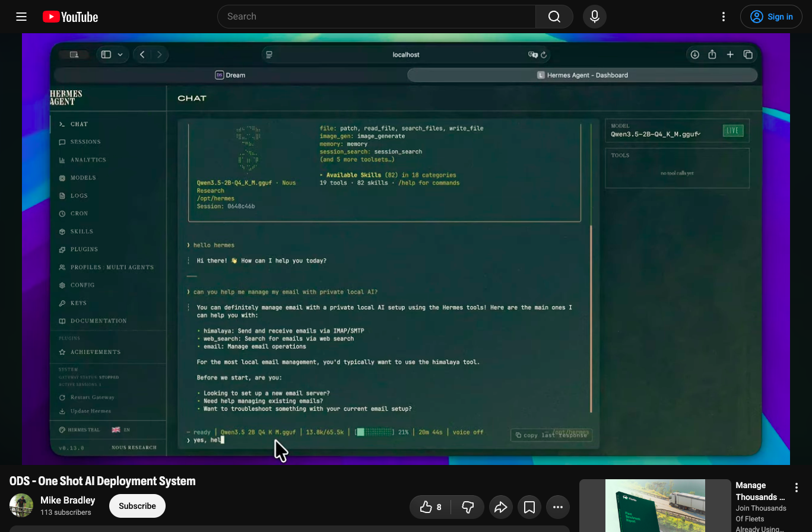Open Achievements in the Hermes sidebar
This screenshot has height=532, width=812.
(95, 352)
